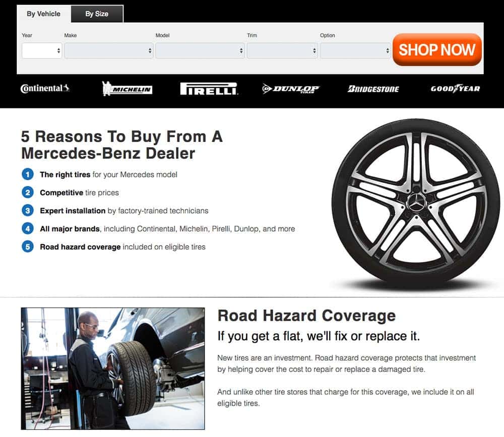Open the Trim dropdown

[282, 51]
